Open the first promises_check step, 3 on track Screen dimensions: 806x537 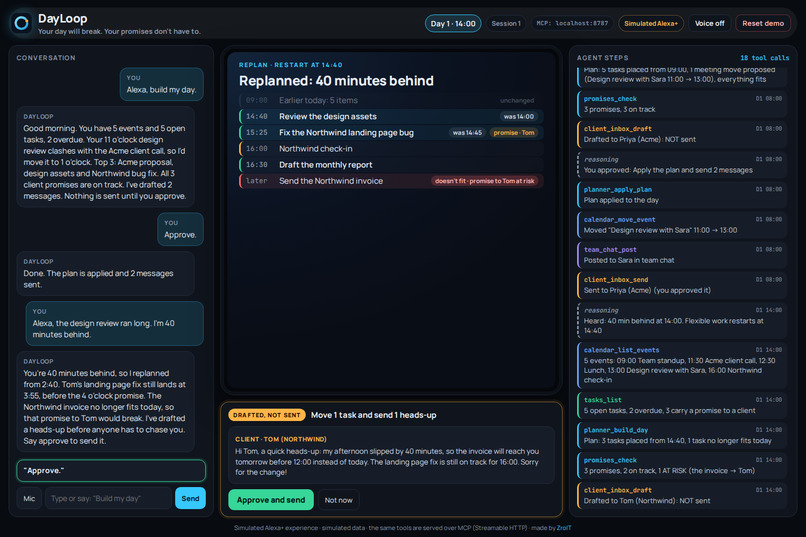682,104
